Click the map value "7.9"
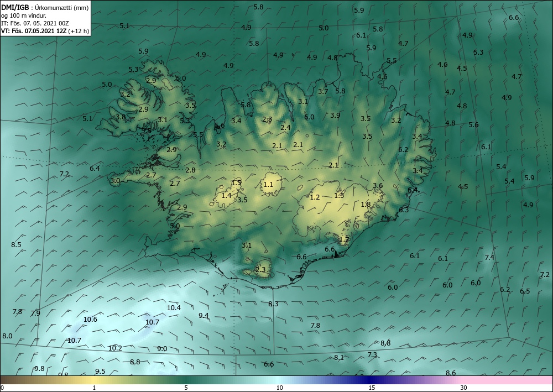The image size is (553, 392). pos(35,313)
